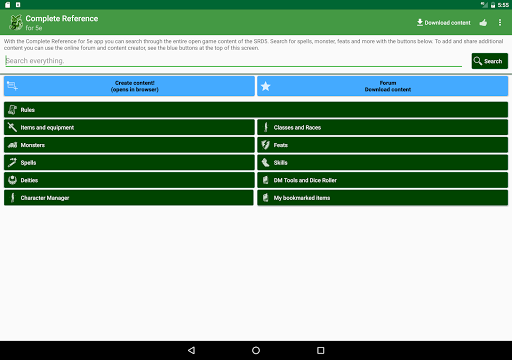This screenshot has width=512, height=360.
Task: Open the Rules section
Action: (x=256, y=110)
